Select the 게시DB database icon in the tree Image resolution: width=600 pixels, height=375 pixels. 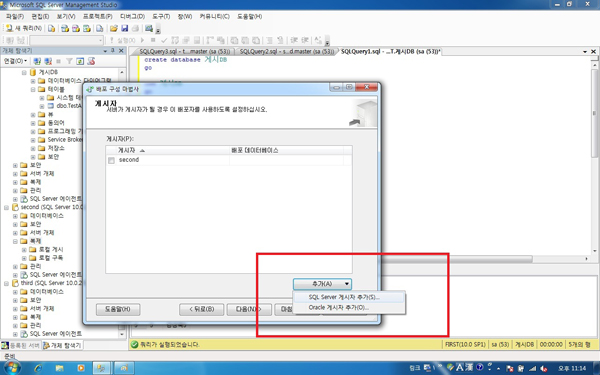[x=33, y=72]
